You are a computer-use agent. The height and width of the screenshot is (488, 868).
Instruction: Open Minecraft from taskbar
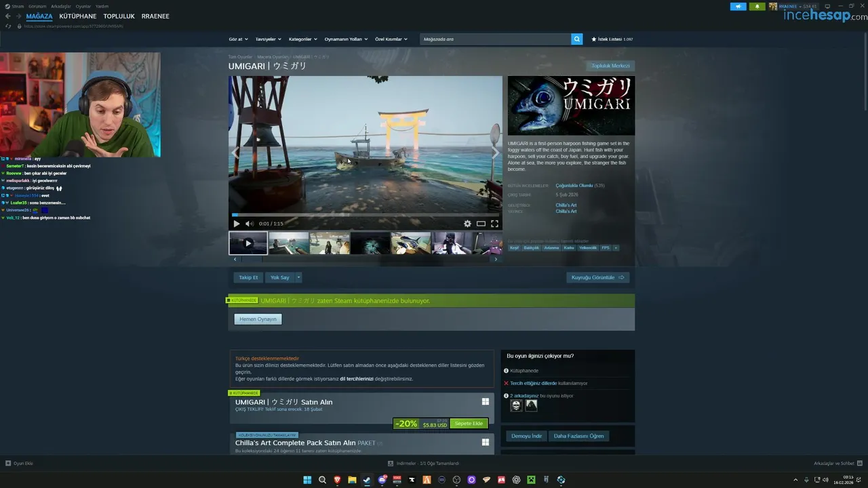[531, 480]
